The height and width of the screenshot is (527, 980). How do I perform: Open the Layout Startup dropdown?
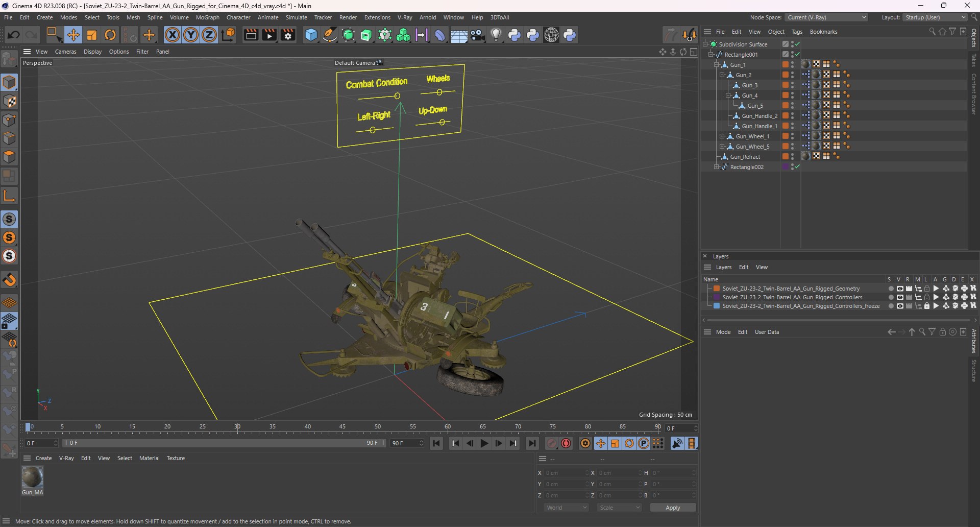point(935,17)
